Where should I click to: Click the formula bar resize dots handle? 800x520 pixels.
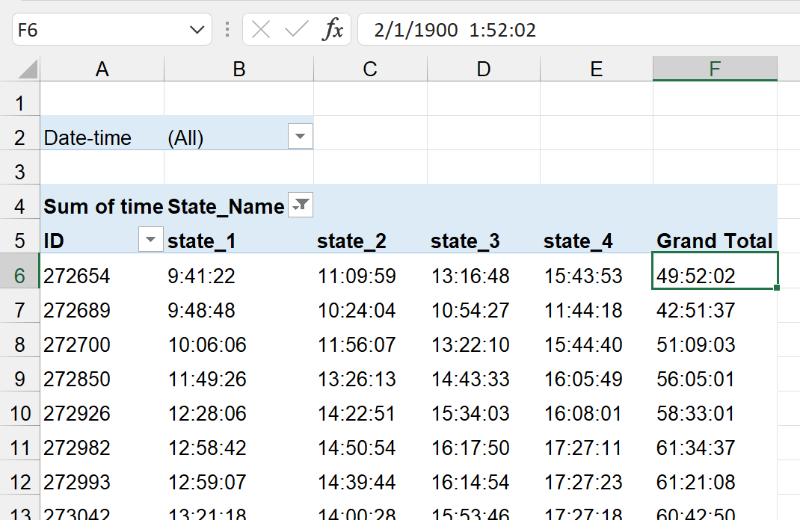tap(227, 30)
